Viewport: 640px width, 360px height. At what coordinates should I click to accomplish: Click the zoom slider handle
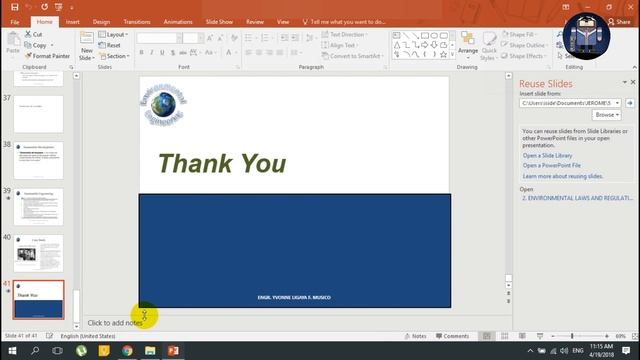[572, 336]
